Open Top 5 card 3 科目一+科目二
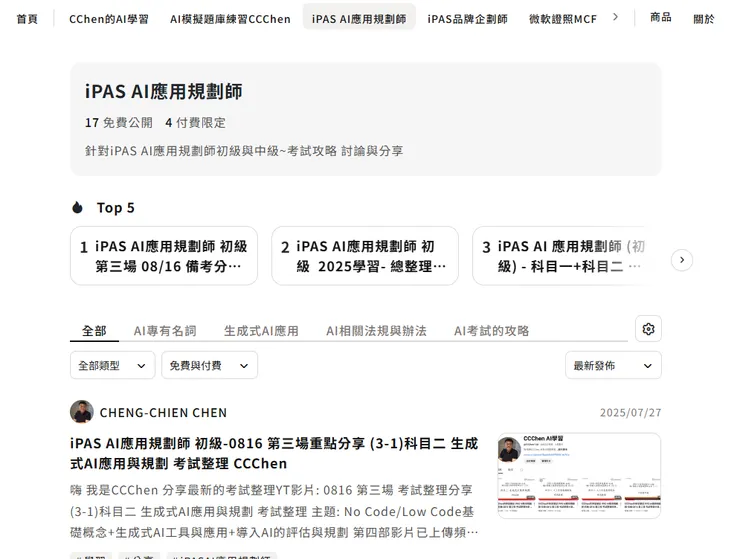The height and width of the screenshot is (559, 740). click(x=562, y=256)
